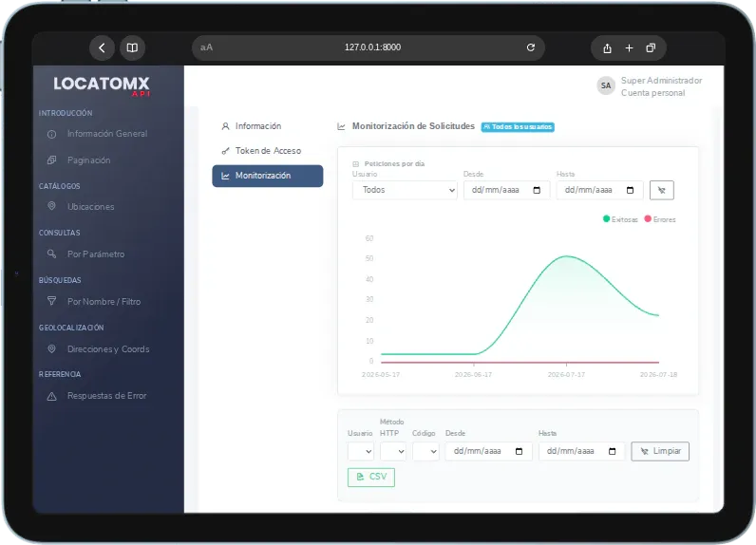756x545 pixels.
Task: Click table filter Hasta date field
Action: coord(581,452)
